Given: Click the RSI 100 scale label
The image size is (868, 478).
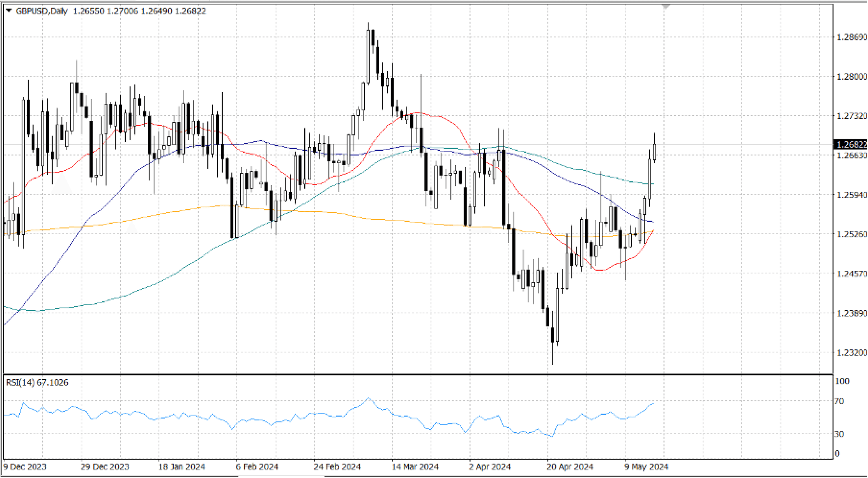Looking at the screenshot, I should point(842,381).
